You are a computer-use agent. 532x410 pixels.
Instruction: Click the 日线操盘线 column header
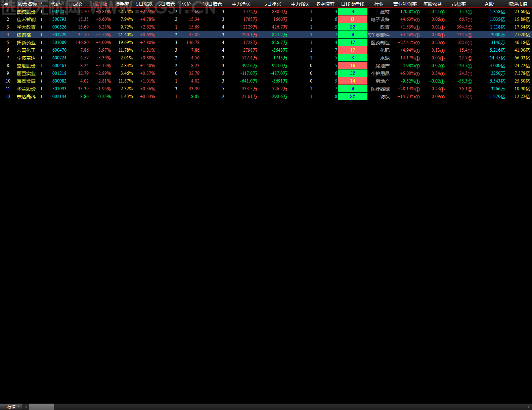coord(353,4)
